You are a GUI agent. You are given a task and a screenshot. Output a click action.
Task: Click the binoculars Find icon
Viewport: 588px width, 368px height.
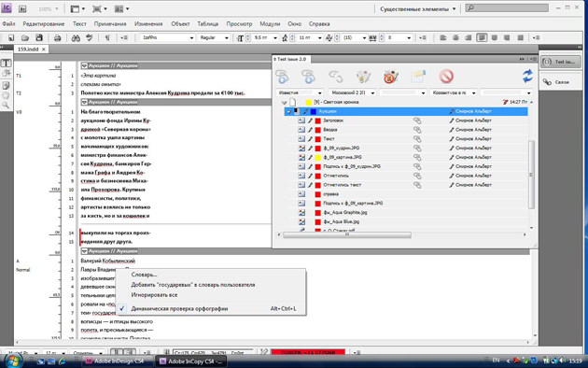point(76,38)
